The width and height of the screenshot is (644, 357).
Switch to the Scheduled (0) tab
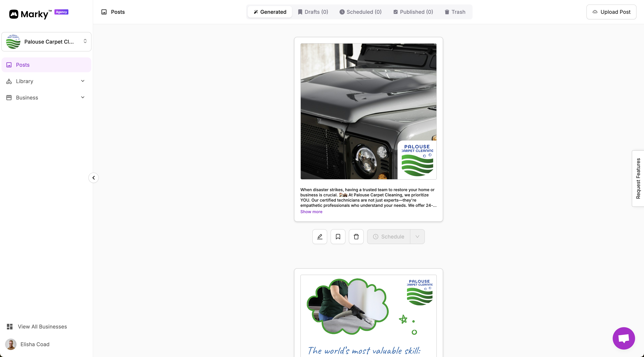click(x=360, y=12)
